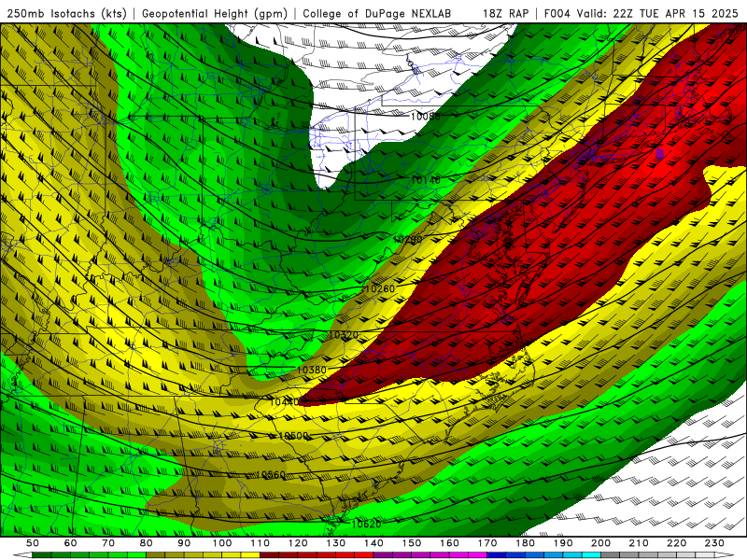Click the 90 value on the color scale
The image size is (747, 560).
(184, 543)
